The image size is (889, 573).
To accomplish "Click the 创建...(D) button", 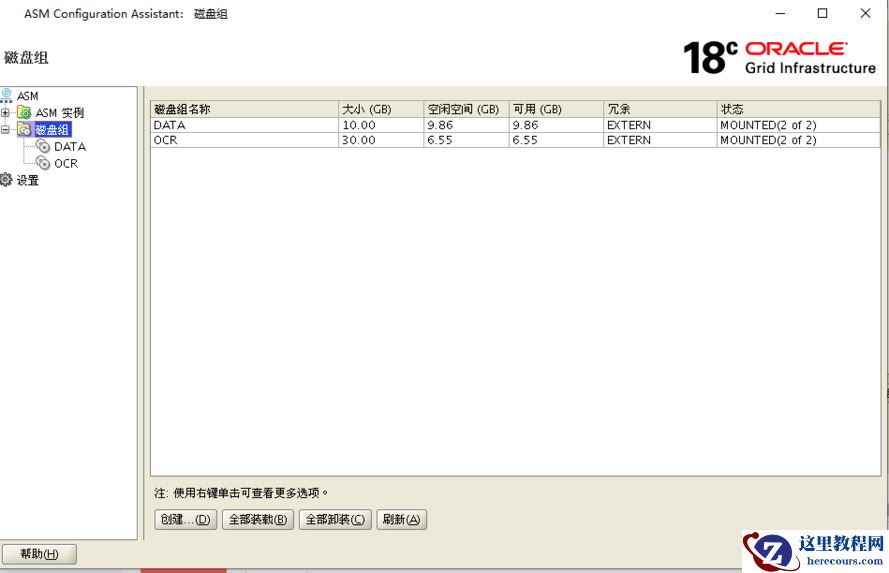I will [185, 519].
